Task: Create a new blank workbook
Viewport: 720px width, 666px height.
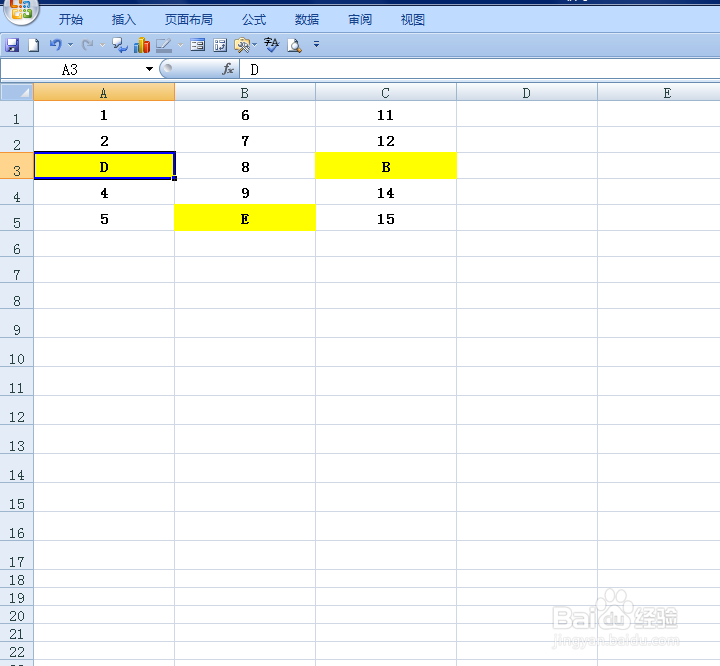Action: click(x=34, y=45)
